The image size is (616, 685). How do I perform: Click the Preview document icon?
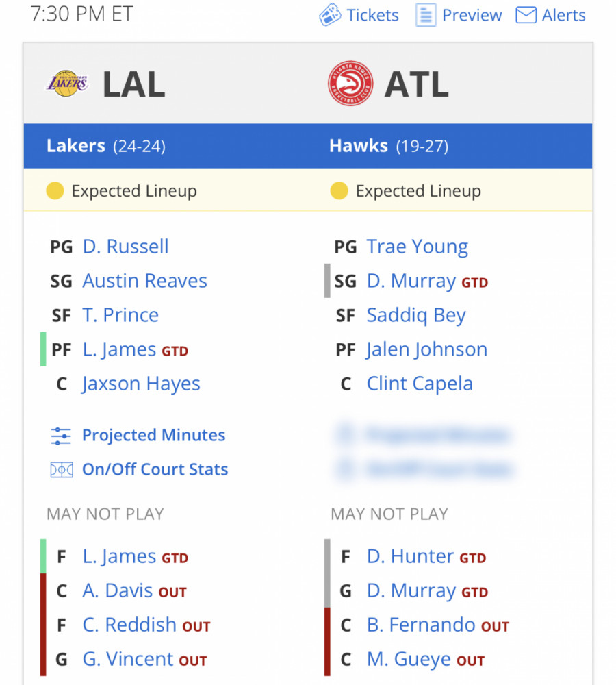(426, 15)
